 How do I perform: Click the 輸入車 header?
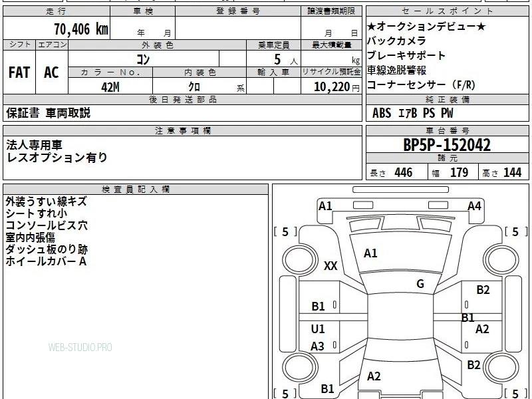pos(273,72)
